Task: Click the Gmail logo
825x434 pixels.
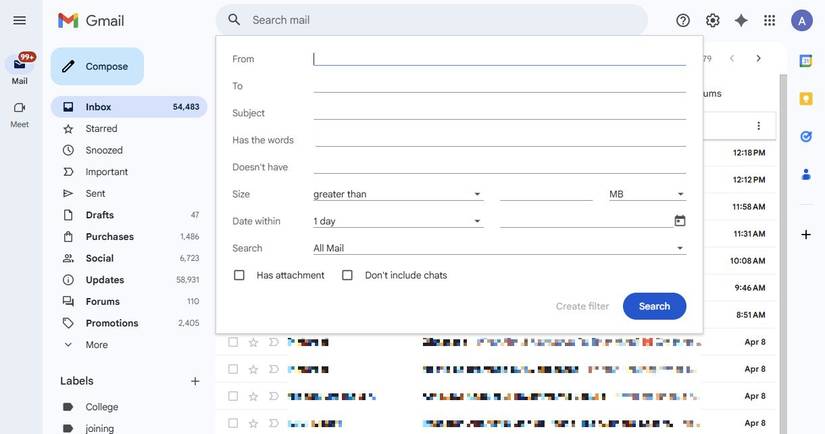Action: pos(91,21)
